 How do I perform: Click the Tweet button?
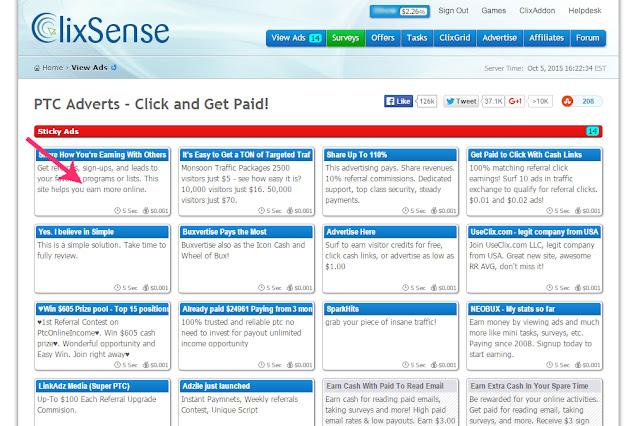pos(461,101)
